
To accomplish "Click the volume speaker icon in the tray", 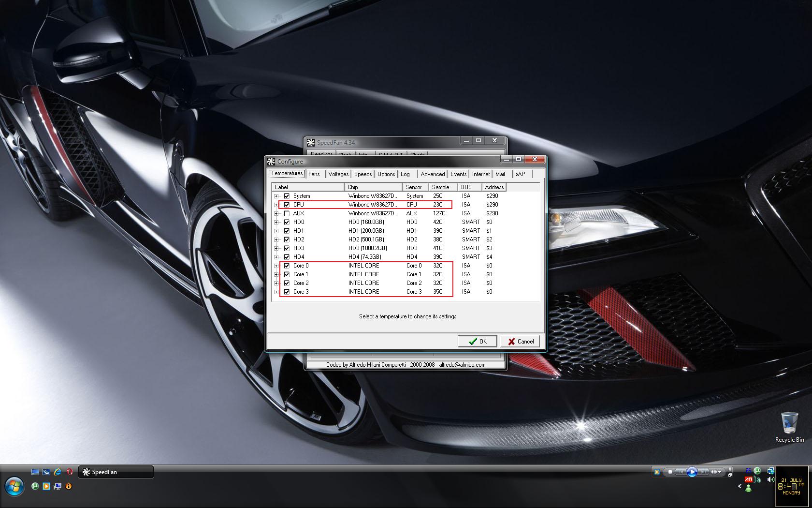I will [769, 479].
